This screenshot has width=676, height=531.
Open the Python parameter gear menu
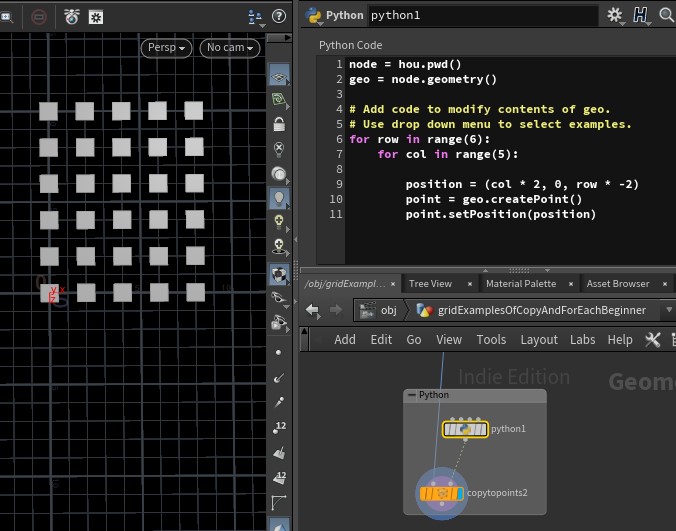616,15
